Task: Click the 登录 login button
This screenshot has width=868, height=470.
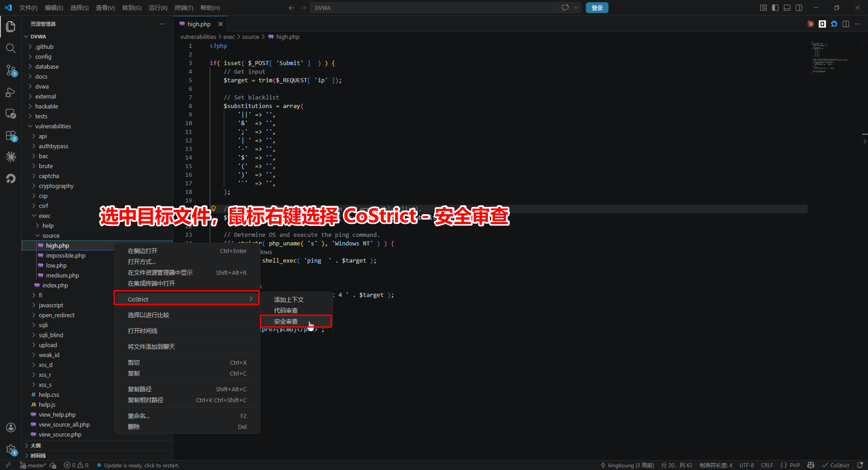Action: 597,8
